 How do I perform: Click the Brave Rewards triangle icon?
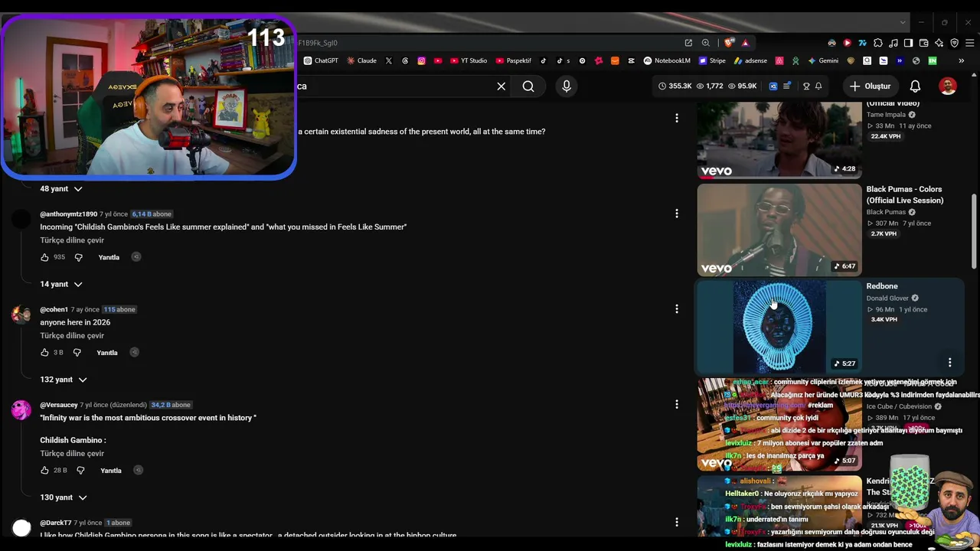[x=745, y=43]
